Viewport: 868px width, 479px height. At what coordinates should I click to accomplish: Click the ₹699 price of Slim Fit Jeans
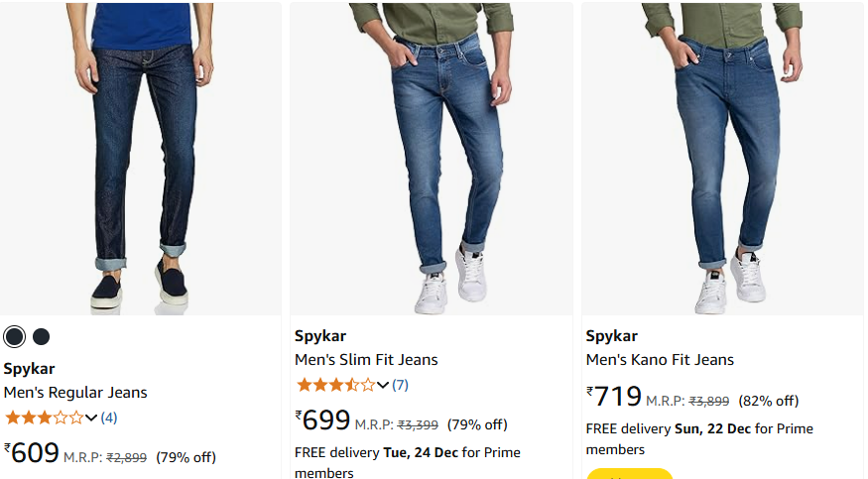tap(322, 420)
